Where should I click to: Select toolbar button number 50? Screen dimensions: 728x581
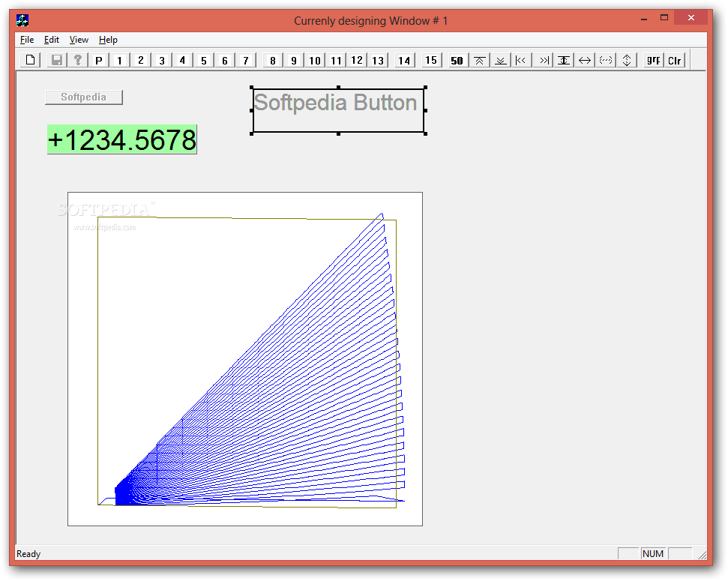point(457,60)
